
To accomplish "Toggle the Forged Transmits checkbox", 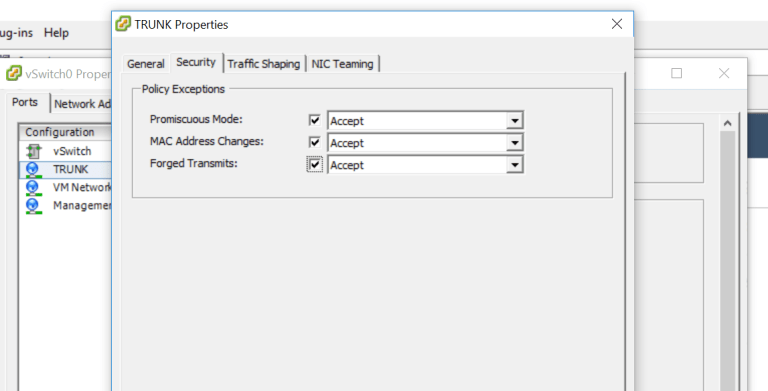I will click(x=314, y=165).
